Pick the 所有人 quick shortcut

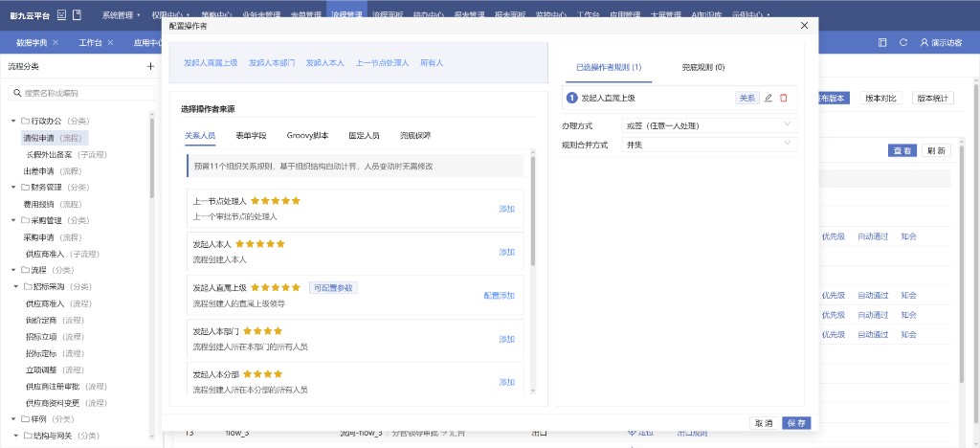[432, 63]
